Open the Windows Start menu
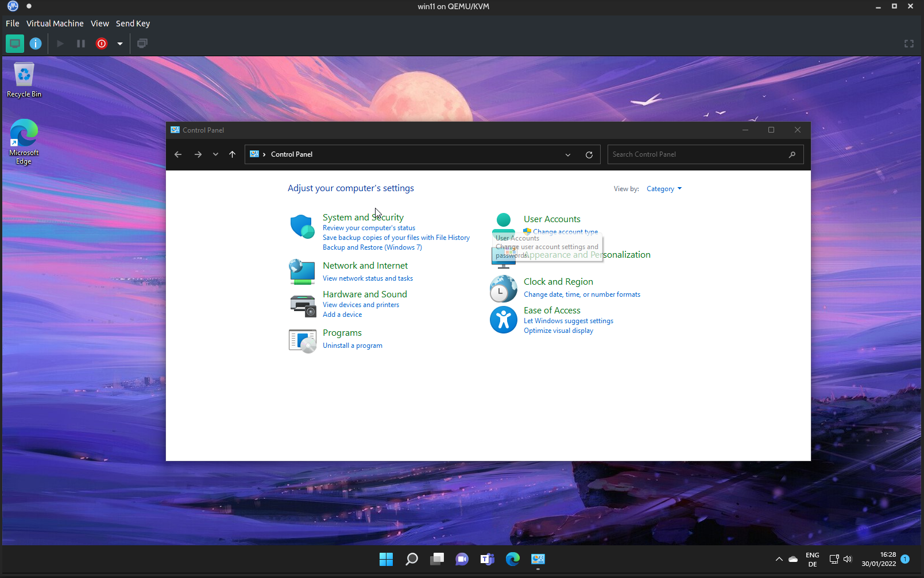Viewport: 924px width, 578px height. 386,559
